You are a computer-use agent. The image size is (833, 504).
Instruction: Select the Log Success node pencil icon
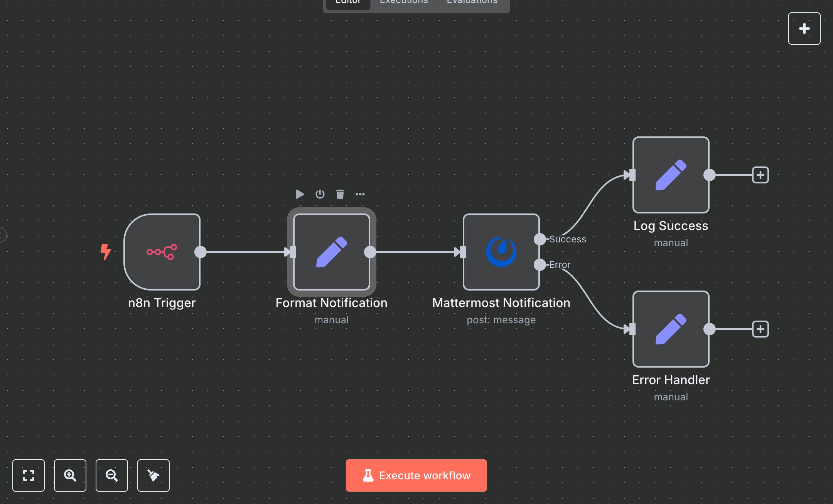coord(671,175)
